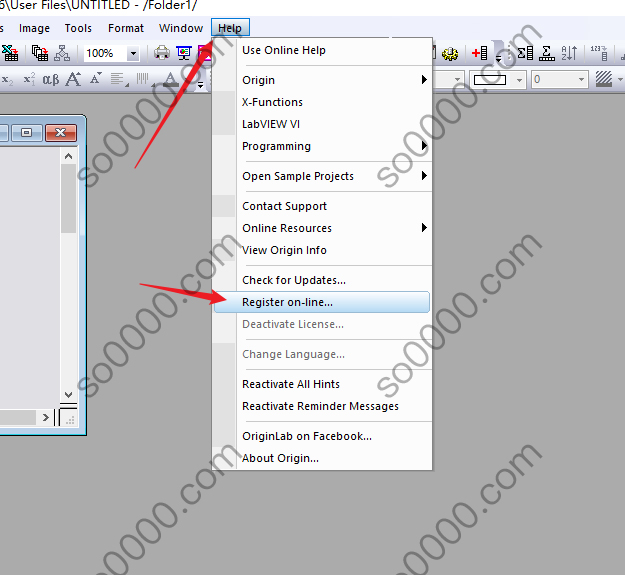Viewport: 625px width, 575px height.
Task: Click the Greek symbols αβ icon
Action: [x=51, y=79]
